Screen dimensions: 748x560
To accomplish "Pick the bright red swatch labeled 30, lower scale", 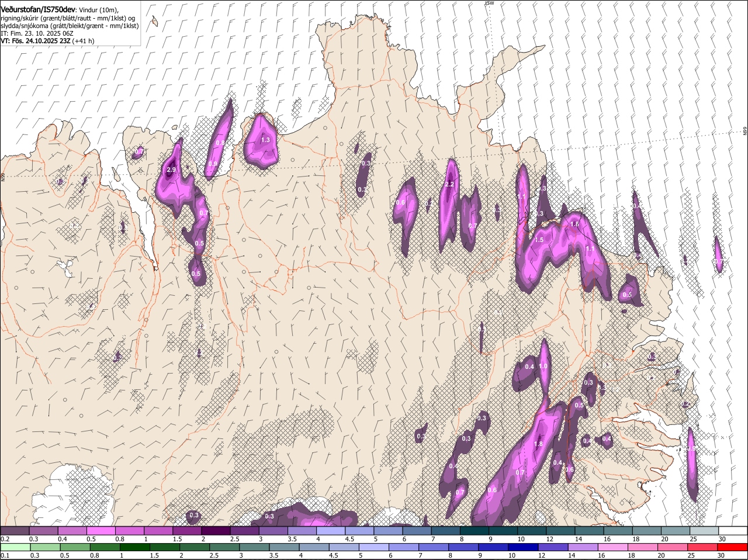I will click(x=732, y=547).
